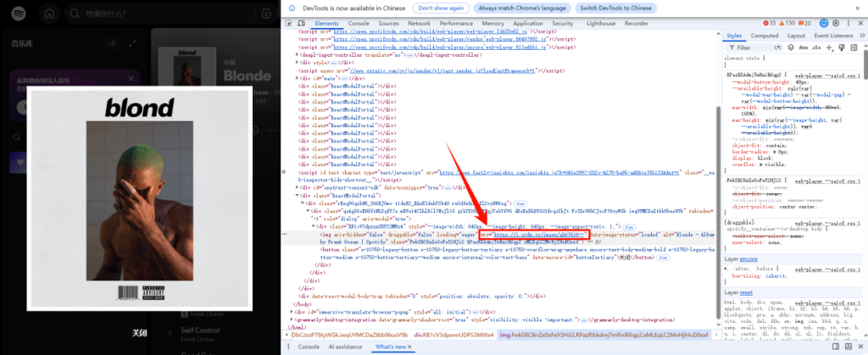Click Don't show again button

click(441, 8)
